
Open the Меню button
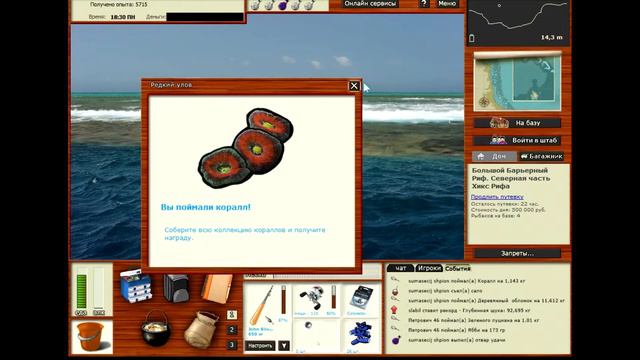(x=447, y=4)
